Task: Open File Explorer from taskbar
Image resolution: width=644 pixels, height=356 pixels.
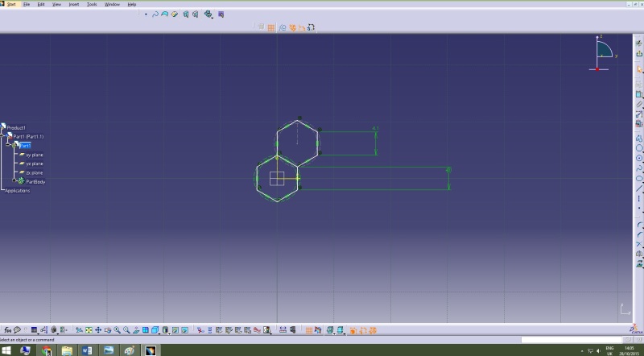Action: tap(67, 350)
